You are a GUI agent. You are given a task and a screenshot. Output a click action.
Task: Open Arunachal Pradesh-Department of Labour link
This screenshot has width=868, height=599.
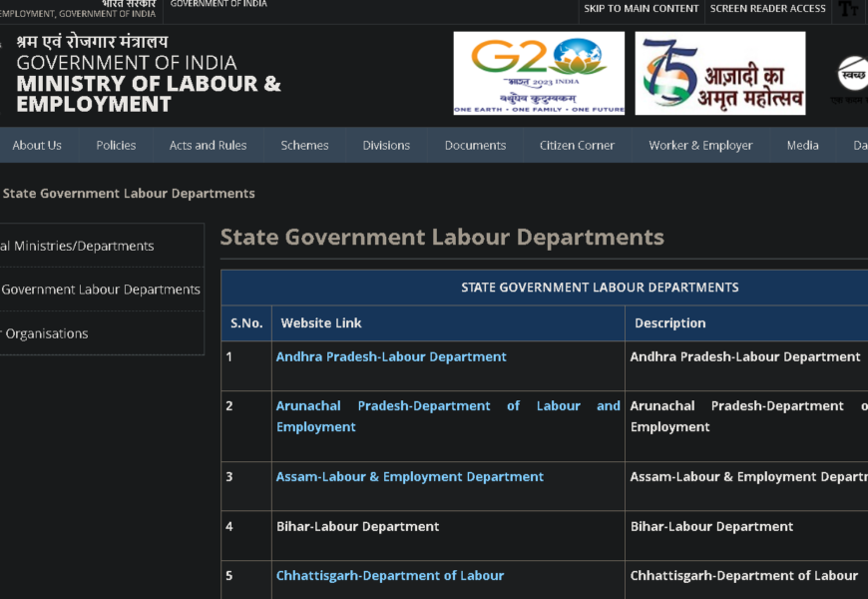448,416
